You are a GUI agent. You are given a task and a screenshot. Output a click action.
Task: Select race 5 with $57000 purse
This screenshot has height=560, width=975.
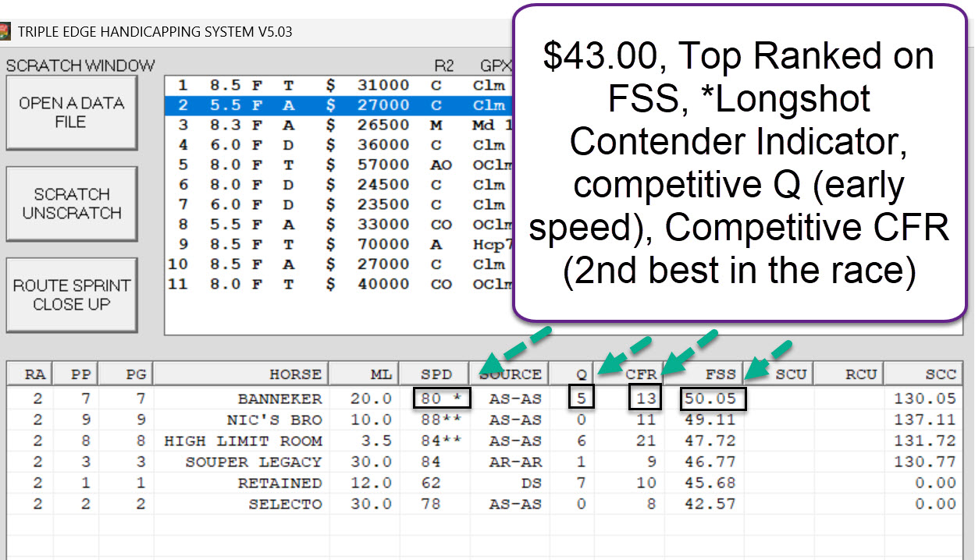coord(336,165)
